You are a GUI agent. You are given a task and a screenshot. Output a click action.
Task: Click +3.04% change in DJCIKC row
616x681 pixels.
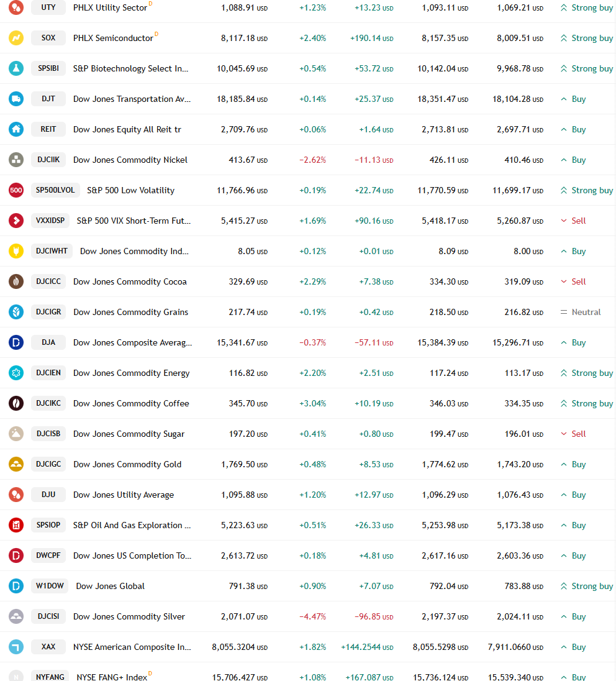[x=312, y=403]
